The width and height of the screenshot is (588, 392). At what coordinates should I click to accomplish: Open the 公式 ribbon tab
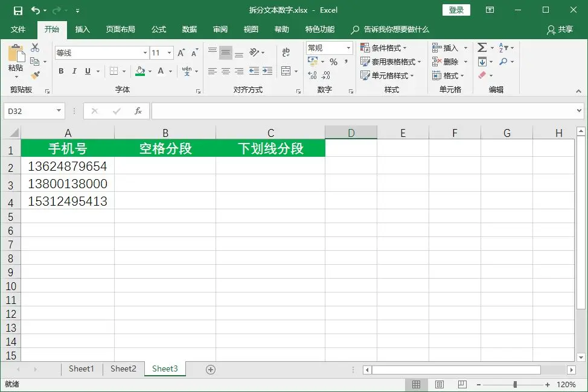click(x=158, y=29)
